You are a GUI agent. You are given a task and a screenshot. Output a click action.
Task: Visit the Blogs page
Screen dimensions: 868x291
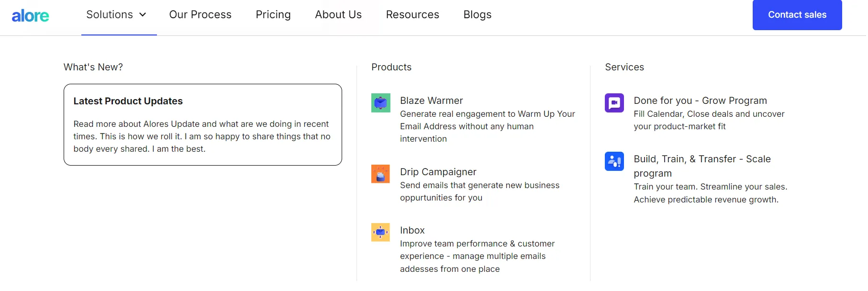478,15
